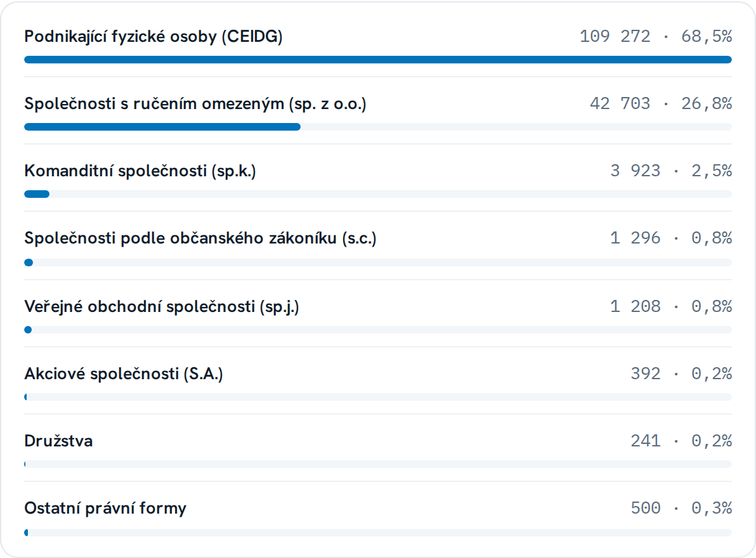
Task: Click the 0,3% share value
Action: point(712,508)
